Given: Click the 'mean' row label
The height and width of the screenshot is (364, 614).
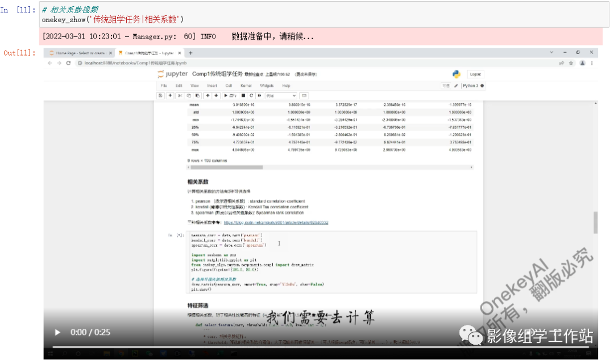Looking at the screenshot, I should [194, 105].
